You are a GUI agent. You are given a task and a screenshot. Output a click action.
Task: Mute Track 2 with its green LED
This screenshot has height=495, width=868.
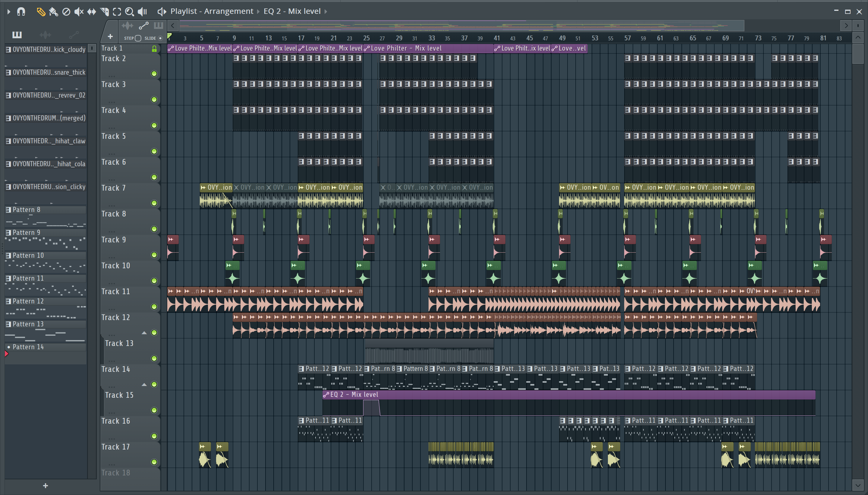click(154, 73)
